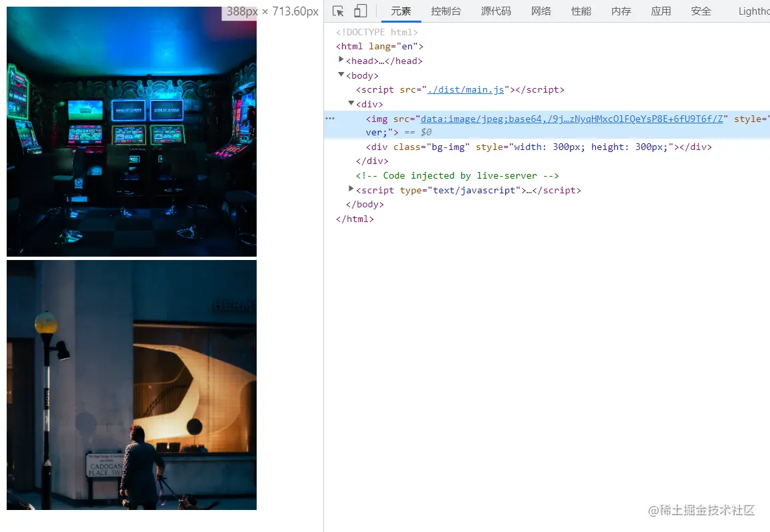Select the html lang="en" node
770x532 pixels.
(379, 46)
